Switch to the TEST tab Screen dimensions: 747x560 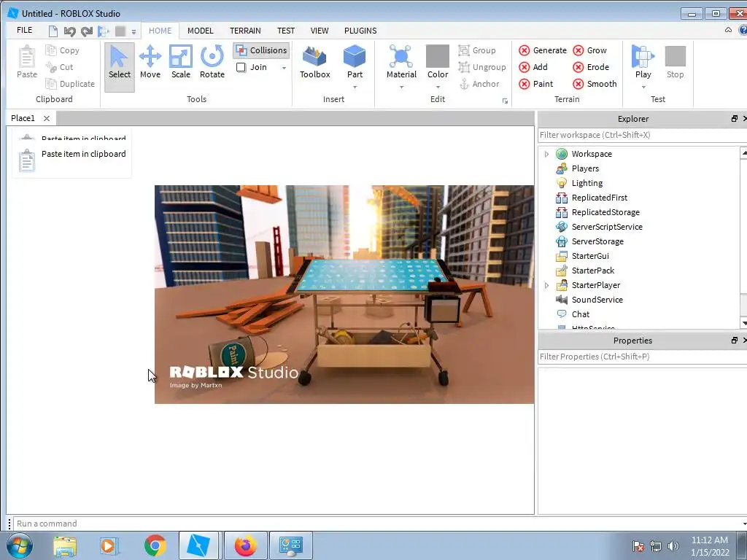coord(286,31)
